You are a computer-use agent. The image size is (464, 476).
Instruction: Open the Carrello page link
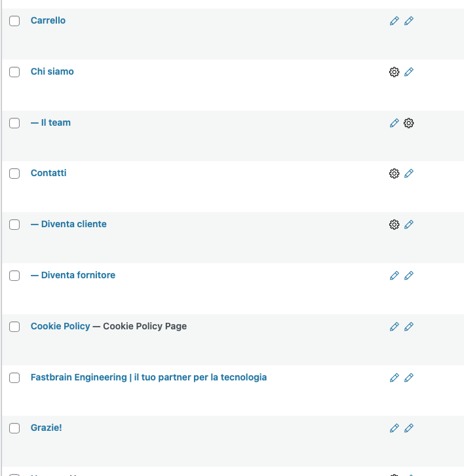(48, 20)
